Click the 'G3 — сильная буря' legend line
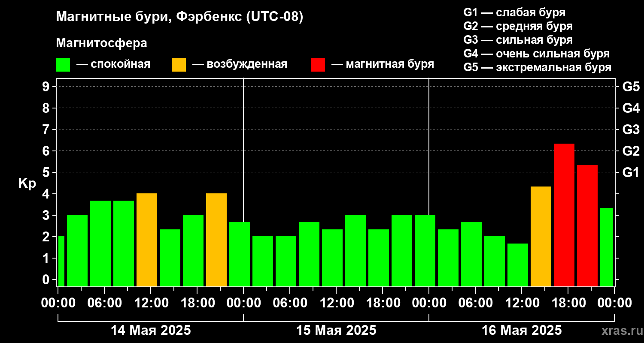The height and width of the screenshot is (343, 644). 518,40
